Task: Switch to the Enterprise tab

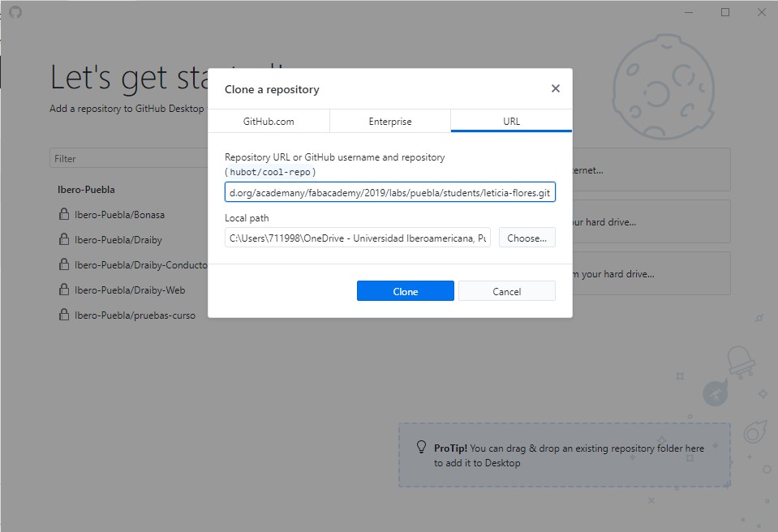Action: coord(390,122)
